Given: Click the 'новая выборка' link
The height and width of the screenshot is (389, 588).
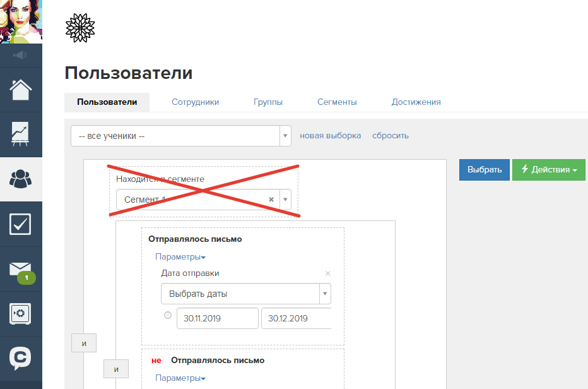Looking at the screenshot, I should pos(331,136).
